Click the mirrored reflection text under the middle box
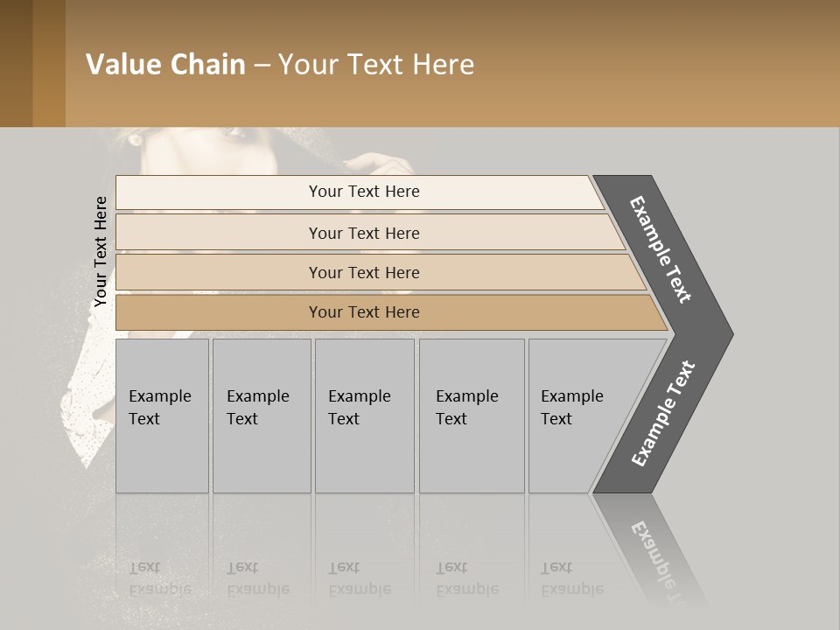The width and height of the screenshot is (840, 630). coord(359,577)
